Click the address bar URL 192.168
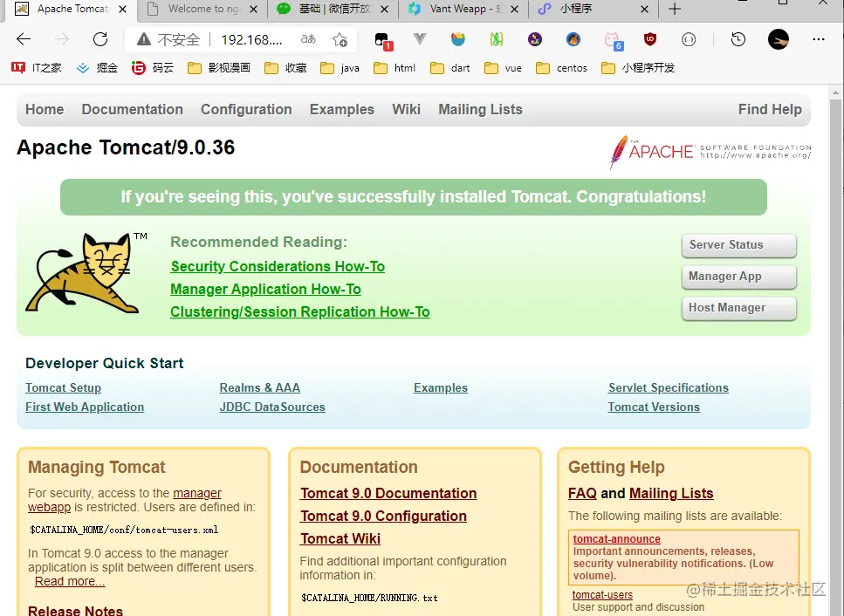844x616 pixels. (x=251, y=39)
